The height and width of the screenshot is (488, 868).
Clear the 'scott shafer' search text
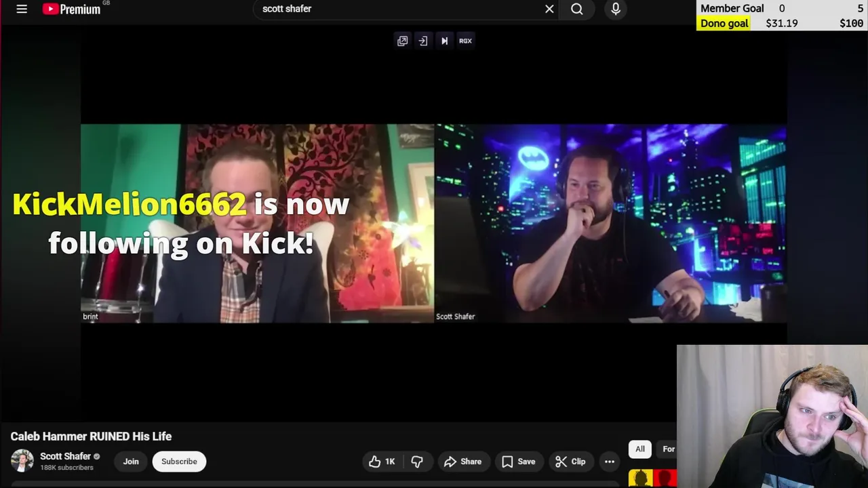(549, 9)
